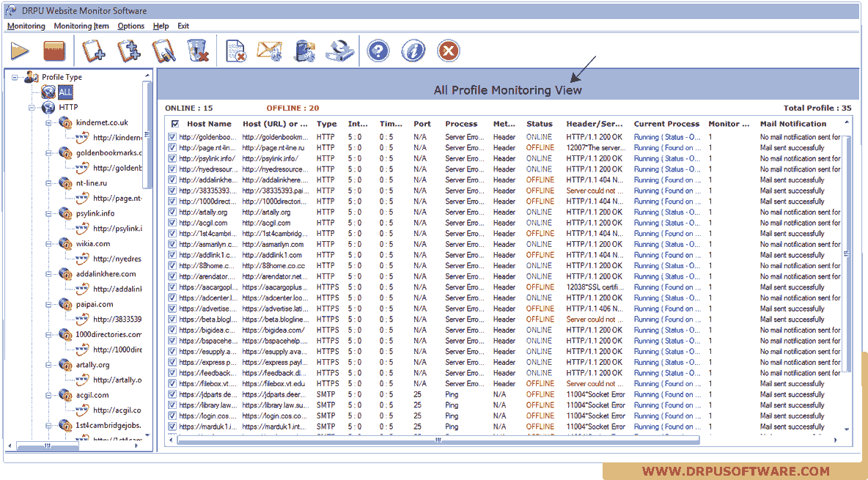868x480 pixels.
Task: Delete profile using recycle bin icon
Action: pyautogui.click(x=198, y=51)
